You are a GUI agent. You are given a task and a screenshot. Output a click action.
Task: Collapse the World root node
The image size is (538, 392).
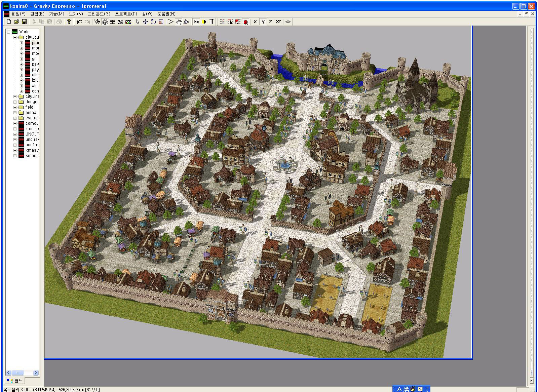[8, 32]
